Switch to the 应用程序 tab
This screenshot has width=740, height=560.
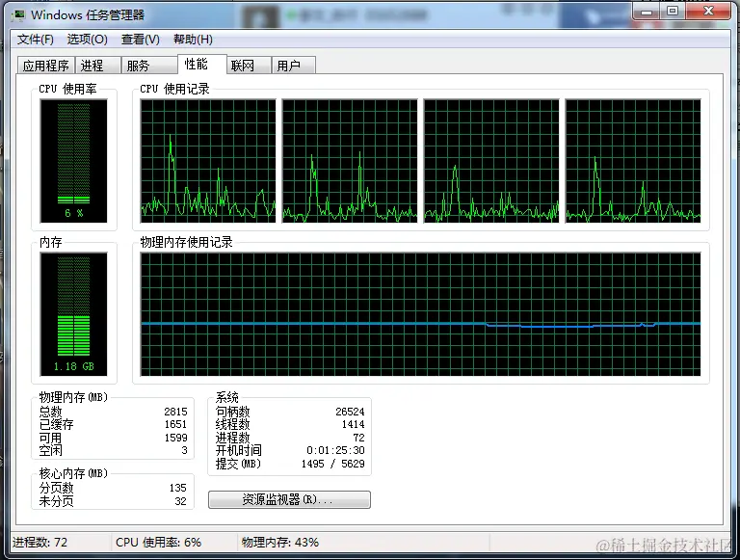point(46,66)
